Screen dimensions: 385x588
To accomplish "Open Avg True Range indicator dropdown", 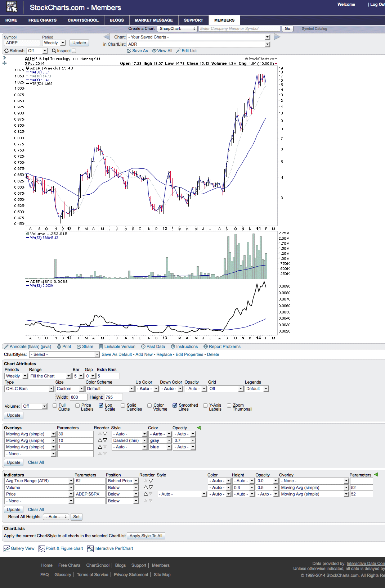I will pyautogui.click(x=39, y=481).
